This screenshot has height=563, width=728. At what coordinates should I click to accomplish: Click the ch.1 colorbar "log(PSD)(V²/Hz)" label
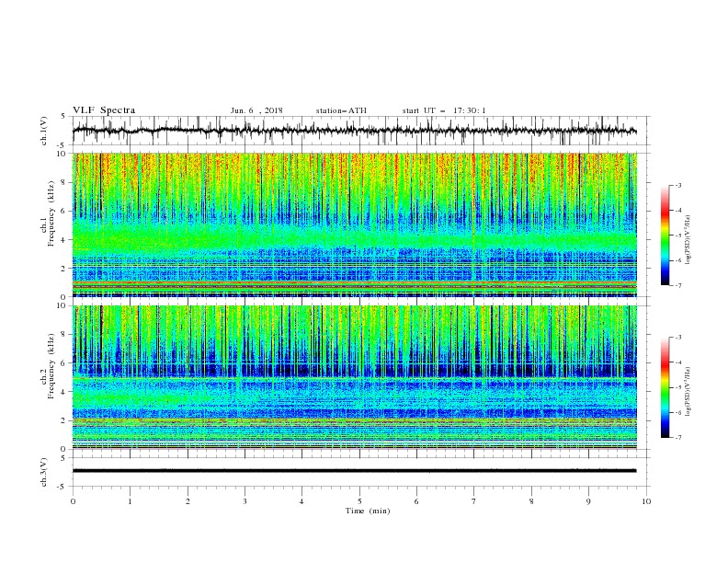[688, 240]
